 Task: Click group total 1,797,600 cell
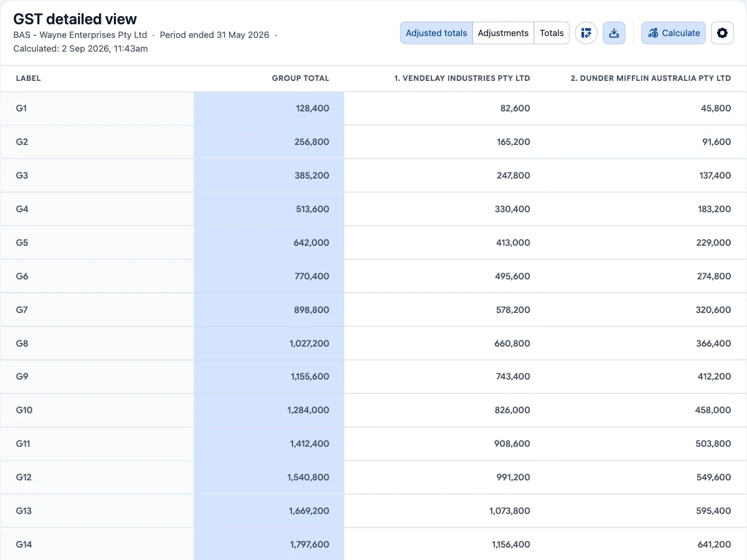[309, 544]
